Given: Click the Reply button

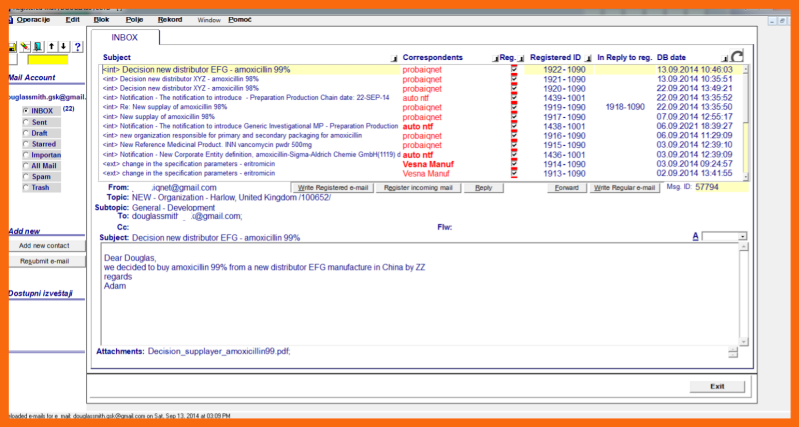Looking at the screenshot, I should point(484,188).
